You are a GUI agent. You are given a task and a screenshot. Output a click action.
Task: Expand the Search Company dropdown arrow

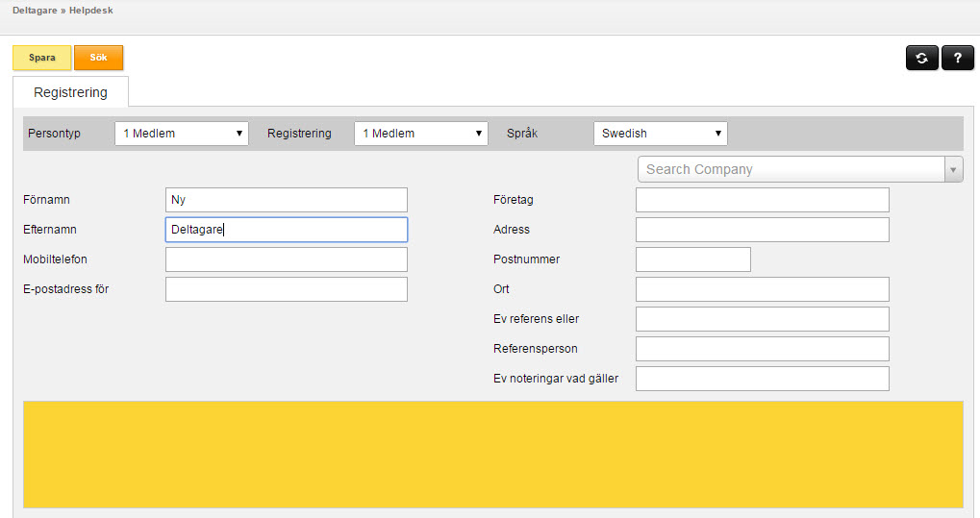(x=953, y=169)
